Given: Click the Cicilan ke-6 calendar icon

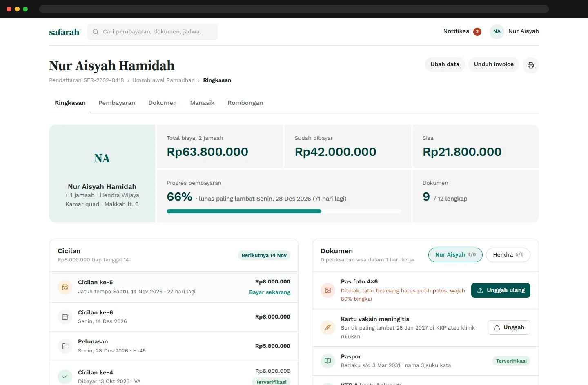Looking at the screenshot, I should [x=65, y=317].
